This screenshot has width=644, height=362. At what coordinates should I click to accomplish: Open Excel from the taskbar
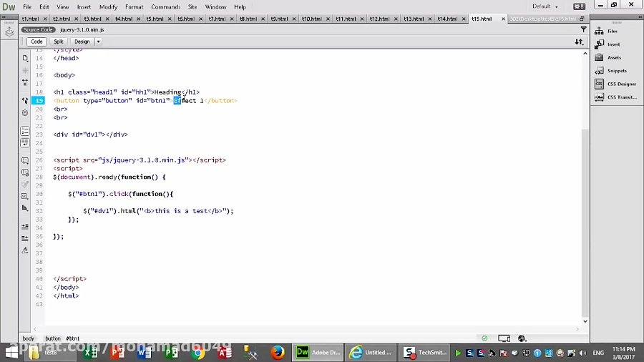click(x=90, y=353)
